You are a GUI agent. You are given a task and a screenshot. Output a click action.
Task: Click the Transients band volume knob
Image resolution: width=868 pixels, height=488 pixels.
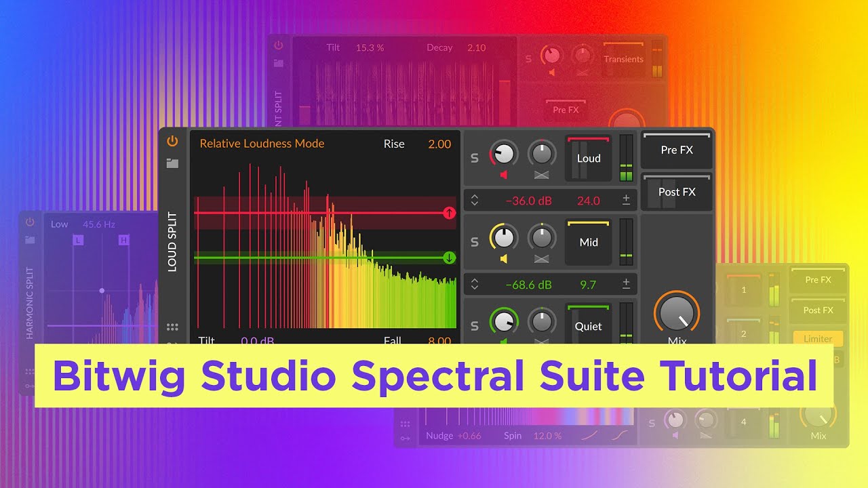[x=553, y=56]
